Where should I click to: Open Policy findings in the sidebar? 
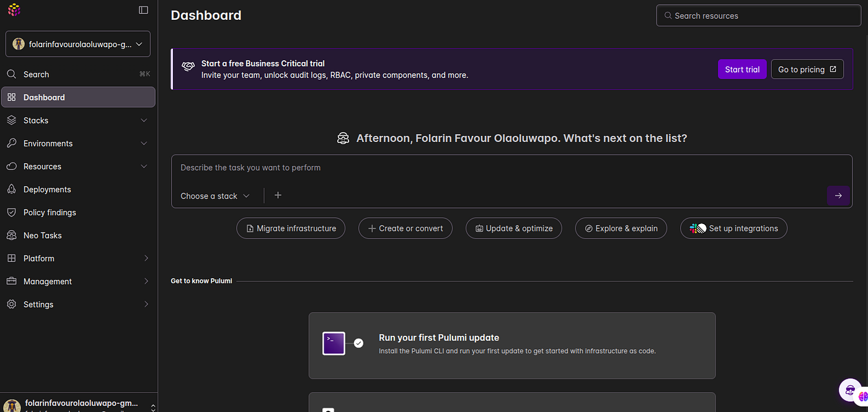click(78, 212)
